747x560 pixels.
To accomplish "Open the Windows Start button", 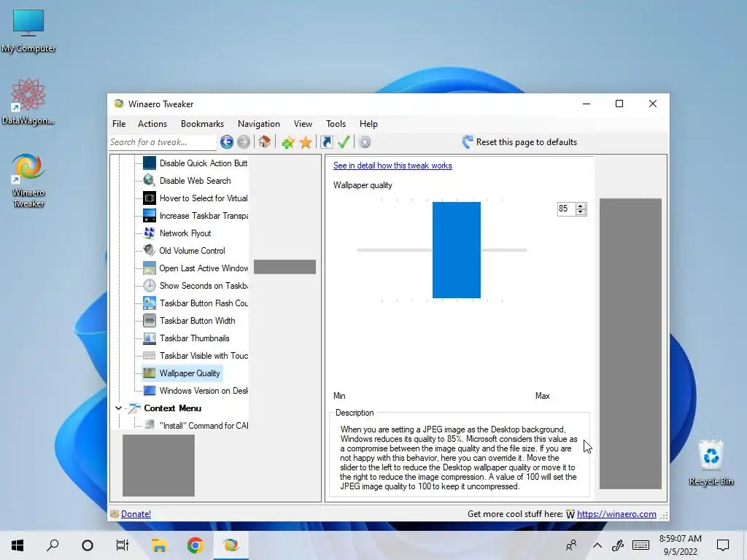I will pyautogui.click(x=18, y=545).
